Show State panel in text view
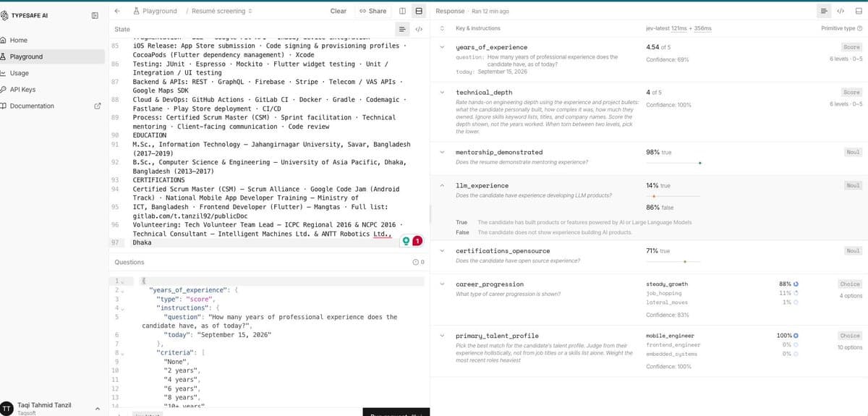 pyautogui.click(x=403, y=29)
